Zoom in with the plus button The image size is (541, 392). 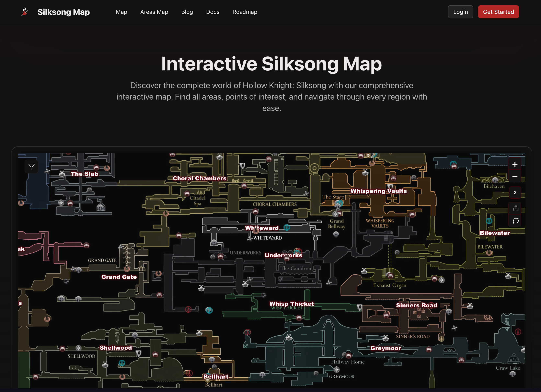[515, 165]
